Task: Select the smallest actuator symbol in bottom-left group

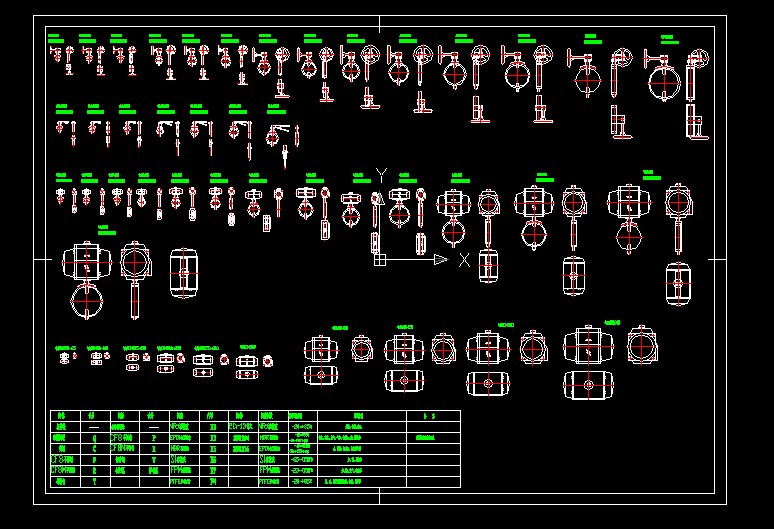Action: [x=64, y=358]
